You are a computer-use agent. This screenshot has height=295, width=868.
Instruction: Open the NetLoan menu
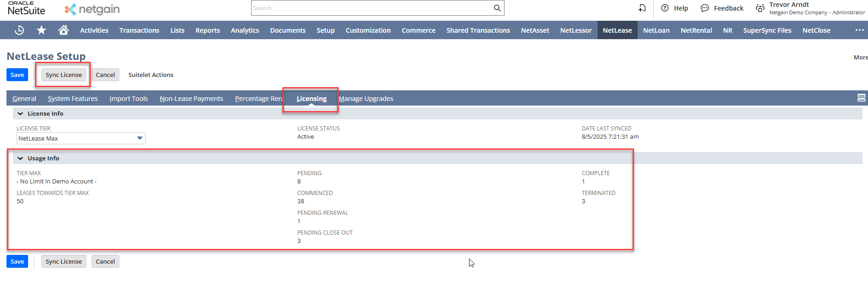(x=656, y=30)
